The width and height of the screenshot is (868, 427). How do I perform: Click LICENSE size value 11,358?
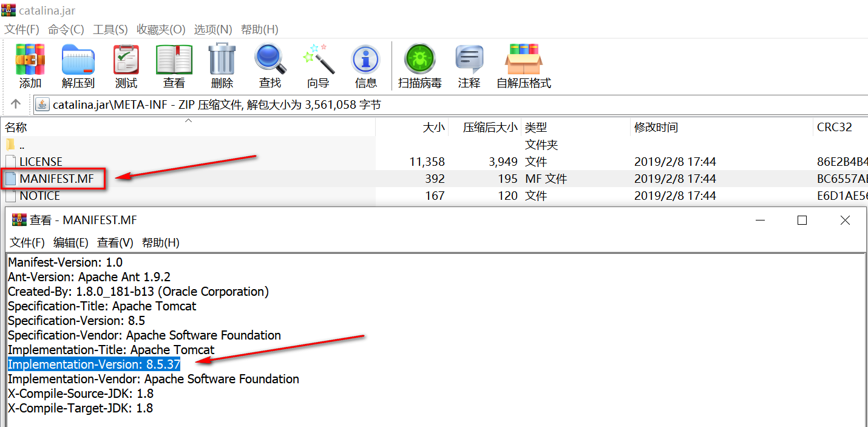point(427,162)
